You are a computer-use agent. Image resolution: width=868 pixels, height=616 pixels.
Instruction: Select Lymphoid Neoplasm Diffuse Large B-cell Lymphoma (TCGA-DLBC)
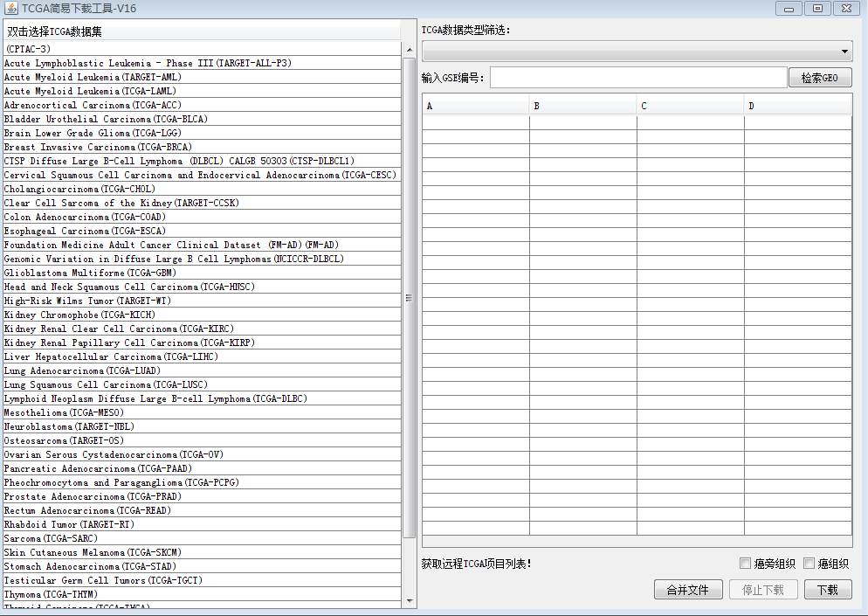click(x=202, y=398)
